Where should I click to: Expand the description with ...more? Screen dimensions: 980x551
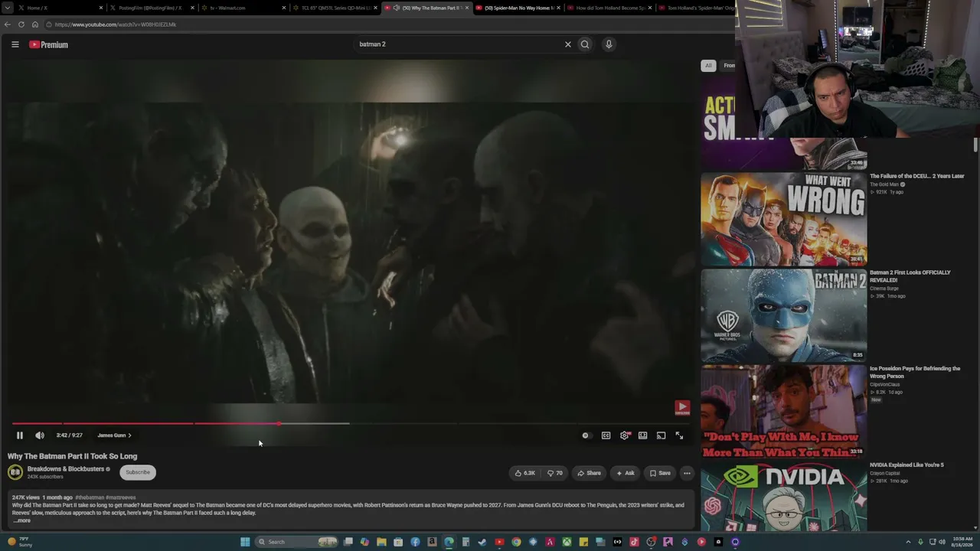click(22, 520)
